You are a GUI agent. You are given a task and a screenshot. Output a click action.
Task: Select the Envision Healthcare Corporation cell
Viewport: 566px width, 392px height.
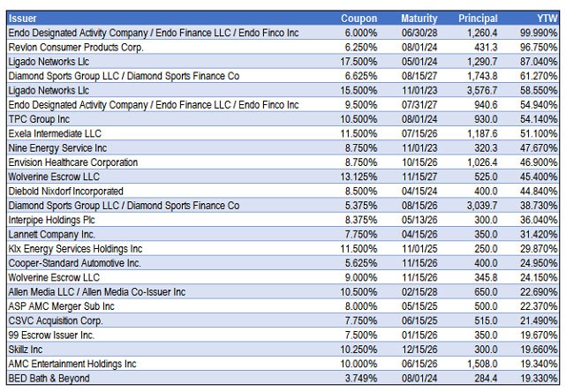pyautogui.click(x=73, y=162)
